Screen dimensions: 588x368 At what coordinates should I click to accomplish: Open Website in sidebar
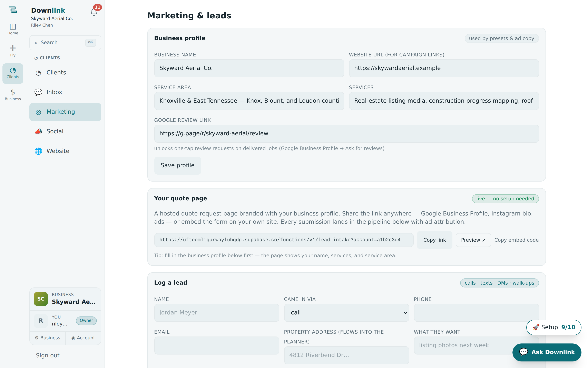click(x=65, y=151)
